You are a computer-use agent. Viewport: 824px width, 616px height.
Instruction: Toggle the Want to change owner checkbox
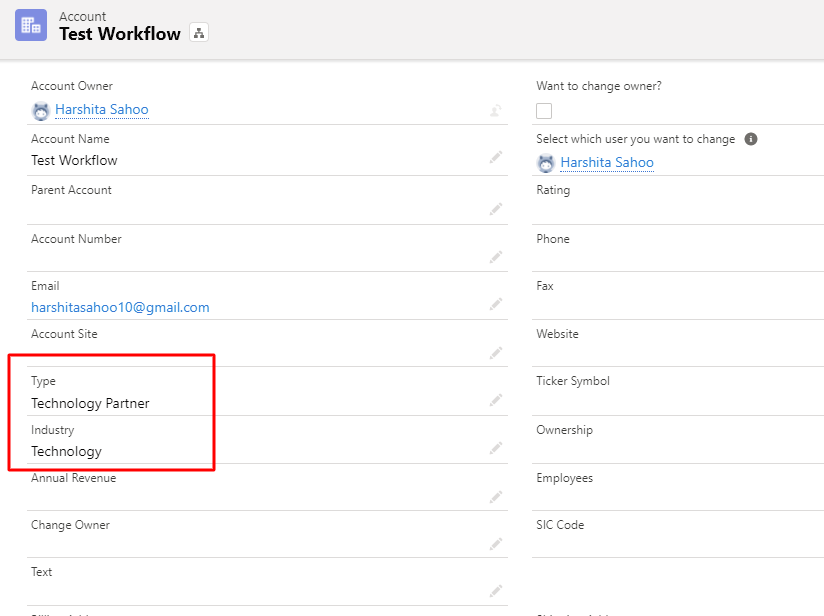pos(544,111)
